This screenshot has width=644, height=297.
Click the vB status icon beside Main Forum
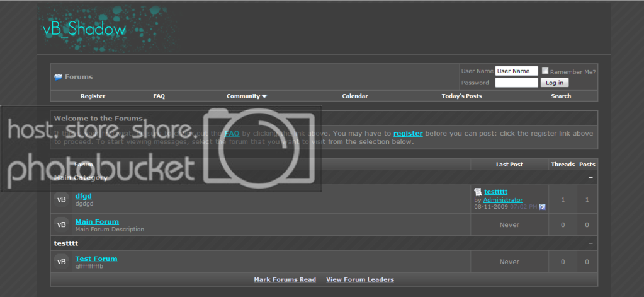point(61,224)
